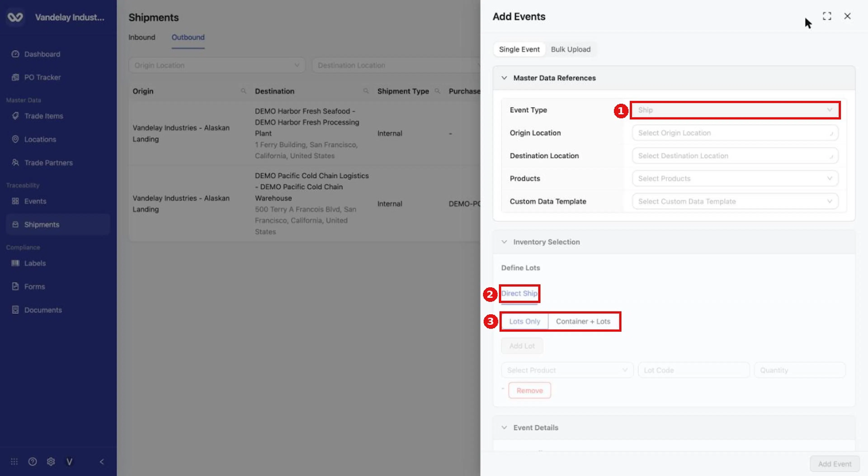The image size is (868, 476).
Task: Collapse the Event Details section
Action: (x=504, y=427)
